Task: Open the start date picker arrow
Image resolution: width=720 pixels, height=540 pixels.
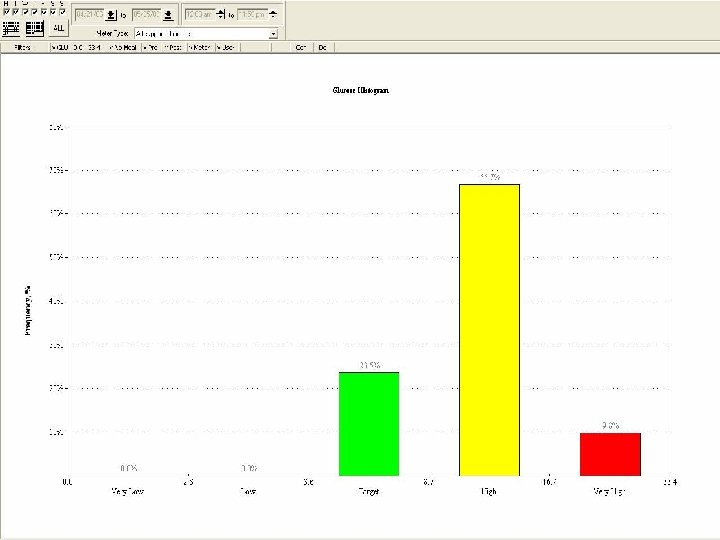Action: coord(111,15)
